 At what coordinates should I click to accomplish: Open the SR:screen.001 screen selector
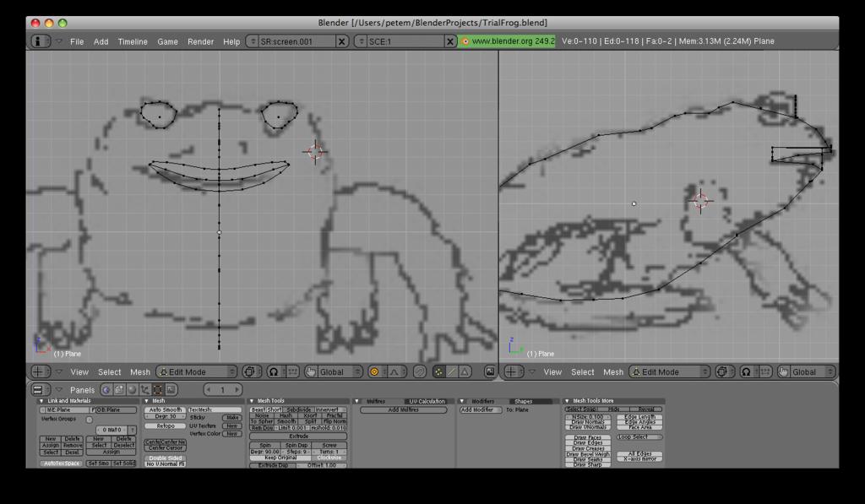[252, 41]
